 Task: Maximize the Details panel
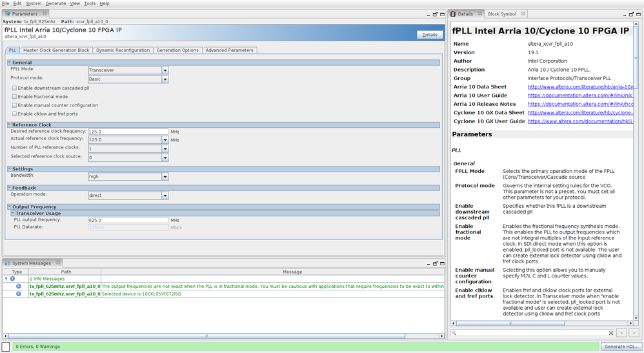pyautogui.click(x=638, y=14)
